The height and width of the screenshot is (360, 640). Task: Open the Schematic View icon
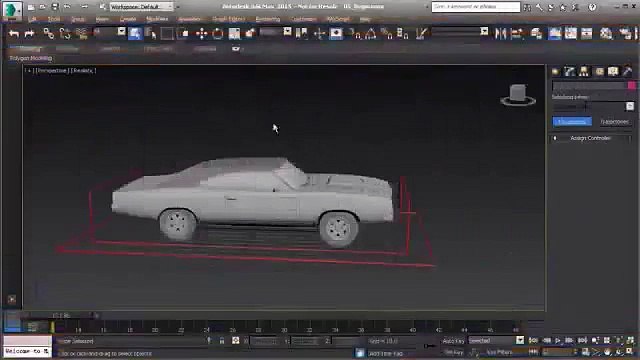tap(587, 33)
